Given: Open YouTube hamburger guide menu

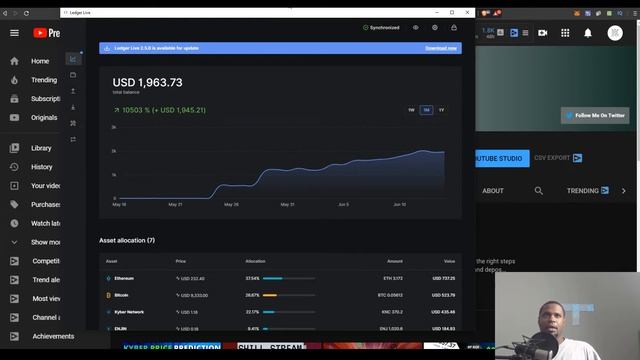Looking at the screenshot, I should click(14, 33).
